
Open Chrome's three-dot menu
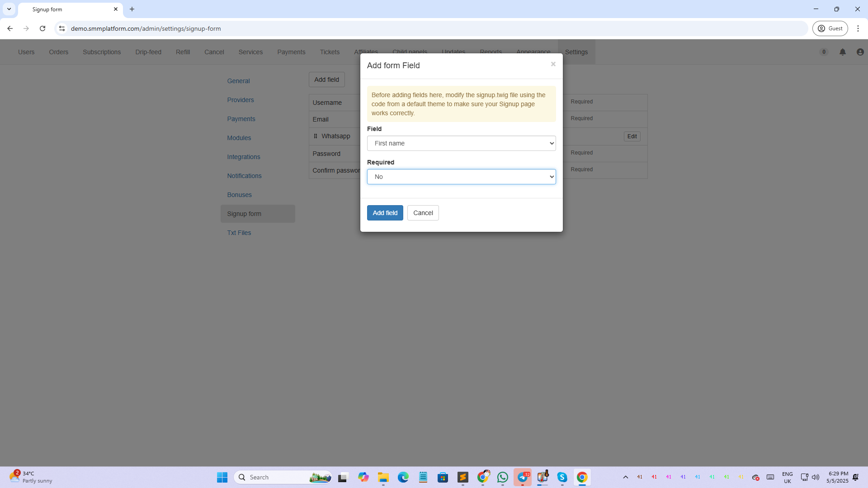(x=858, y=28)
